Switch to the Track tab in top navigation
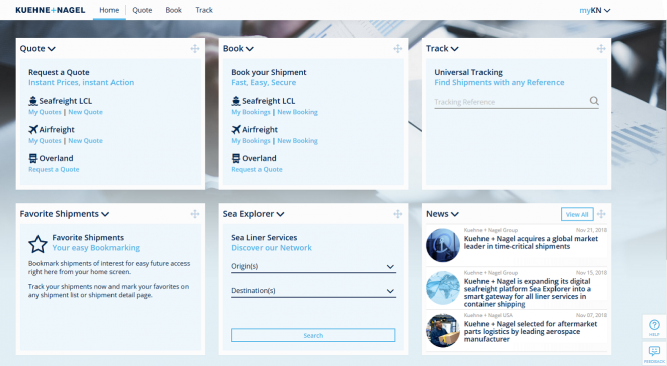The height and width of the screenshot is (366, 667). tap(204, 10)
